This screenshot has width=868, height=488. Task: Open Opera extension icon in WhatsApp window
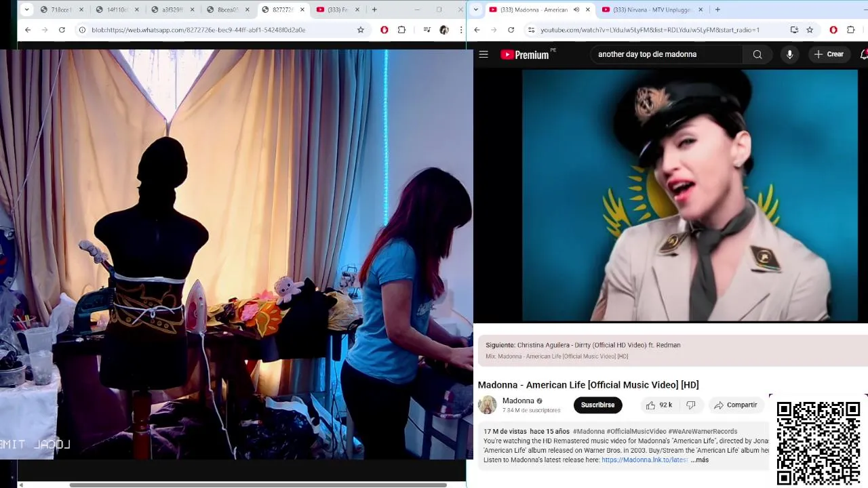(x=384, y=30)
